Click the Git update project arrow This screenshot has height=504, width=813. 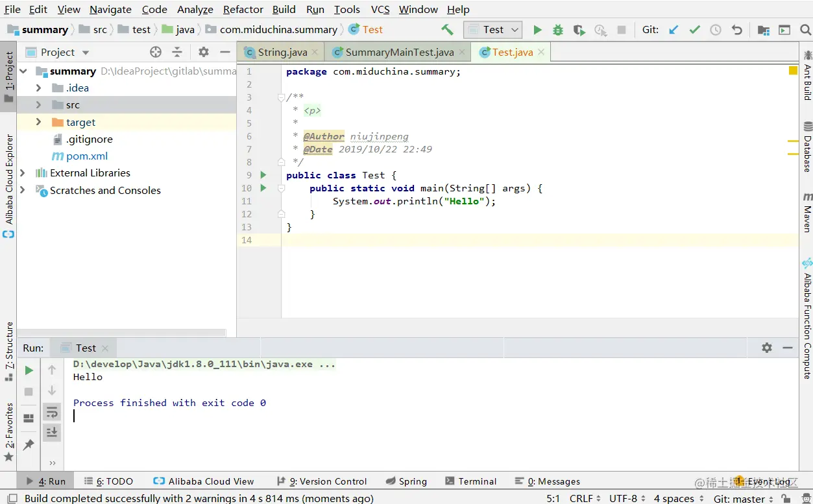click(x=673, y=30)
